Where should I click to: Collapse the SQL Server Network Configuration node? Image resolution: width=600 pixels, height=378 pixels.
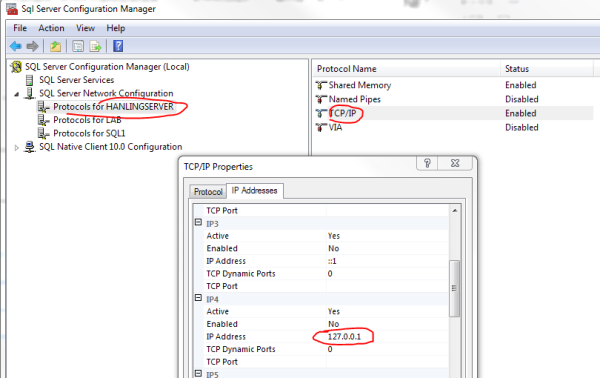pyautogui.click(x=16, y=94)
